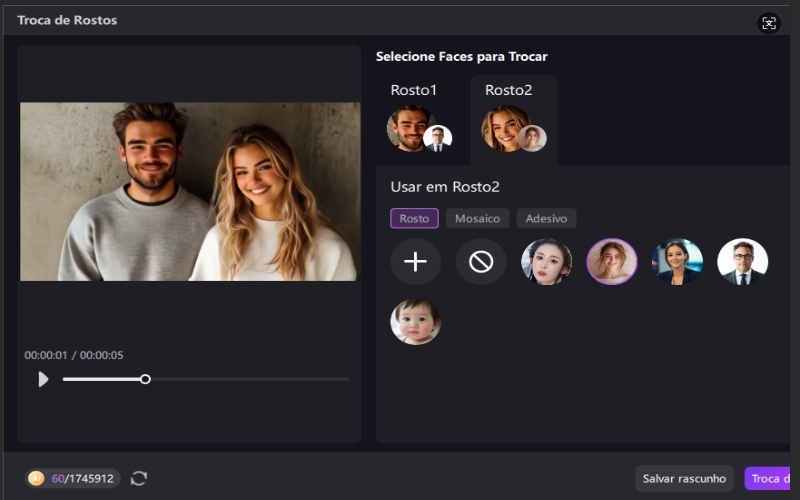Click the purple Troca button
This screenshot has height=500, width=800.
770,479
